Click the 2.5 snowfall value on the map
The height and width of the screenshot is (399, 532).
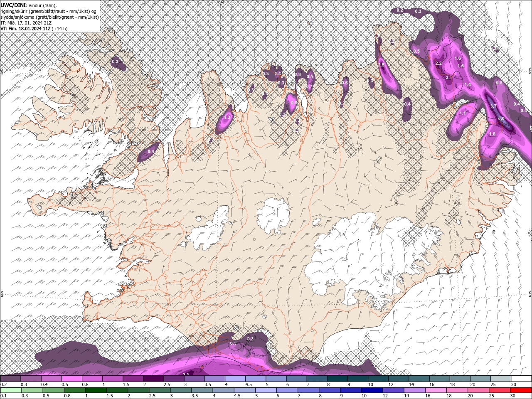[x=381, y=65]
